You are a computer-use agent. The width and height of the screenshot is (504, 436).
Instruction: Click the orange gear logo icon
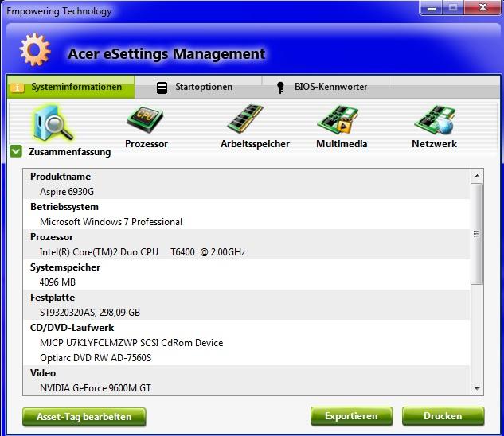(x=35, y=50)
